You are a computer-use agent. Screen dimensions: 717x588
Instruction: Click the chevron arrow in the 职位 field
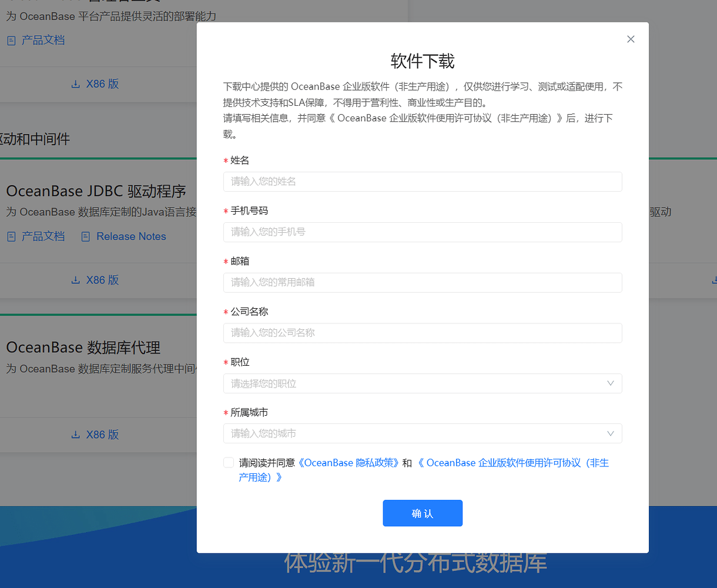(611, 383)
